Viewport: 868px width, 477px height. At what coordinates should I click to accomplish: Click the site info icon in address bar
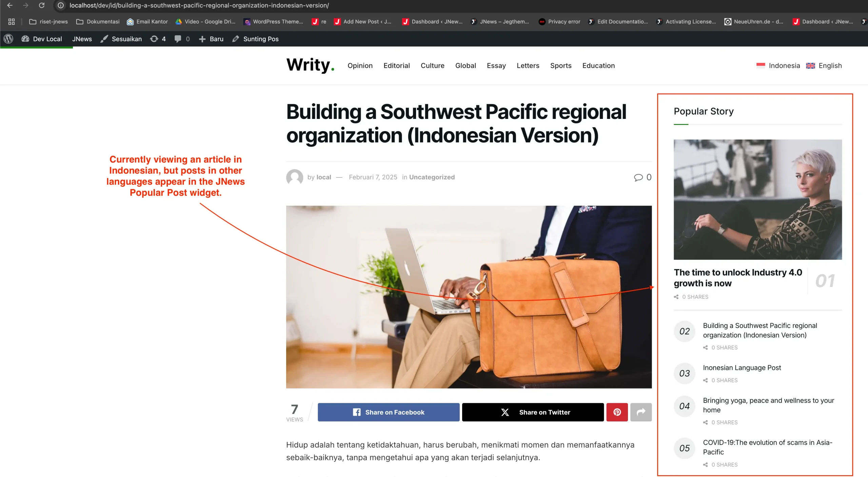61,5
